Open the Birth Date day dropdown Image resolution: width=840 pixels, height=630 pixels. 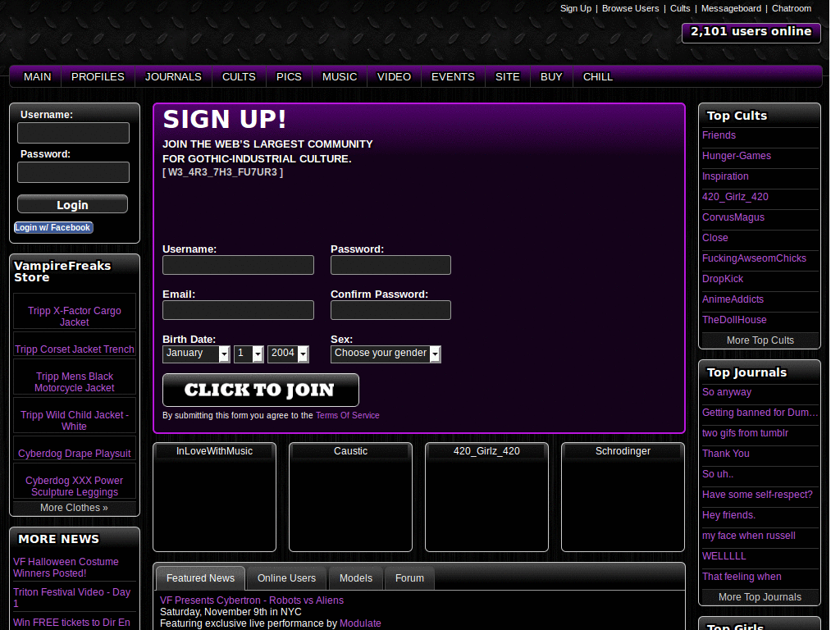(x=249, y=354)
